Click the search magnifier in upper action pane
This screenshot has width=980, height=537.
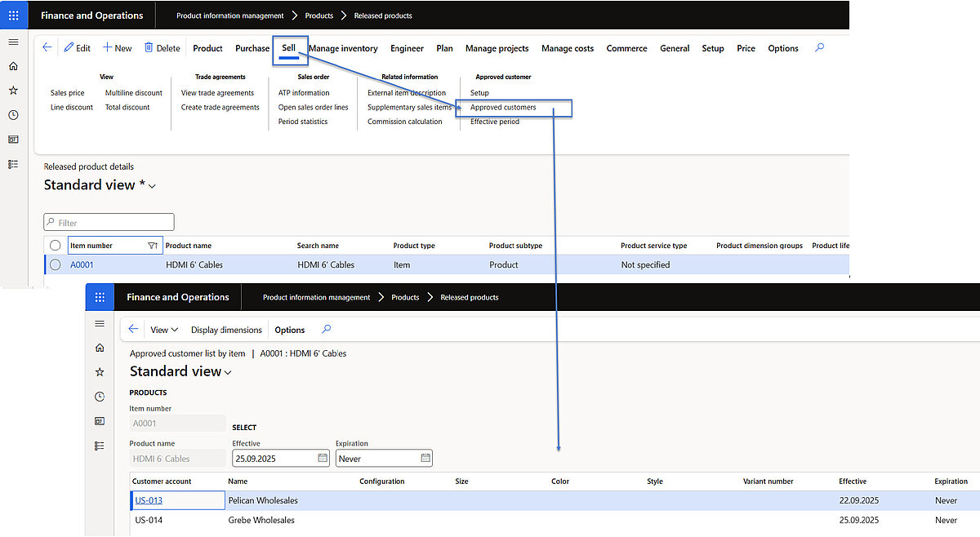pyautogui.click(x=819, y=48)
